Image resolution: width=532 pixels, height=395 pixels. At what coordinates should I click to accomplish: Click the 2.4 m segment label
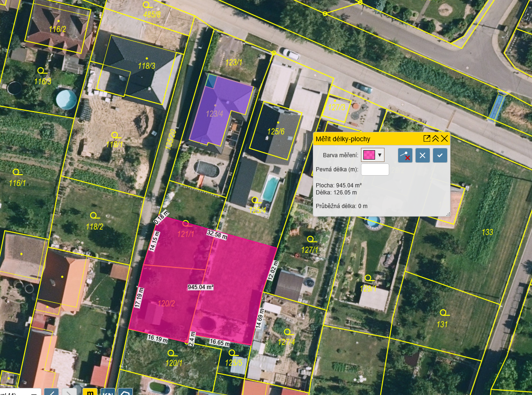pos(192,339)
